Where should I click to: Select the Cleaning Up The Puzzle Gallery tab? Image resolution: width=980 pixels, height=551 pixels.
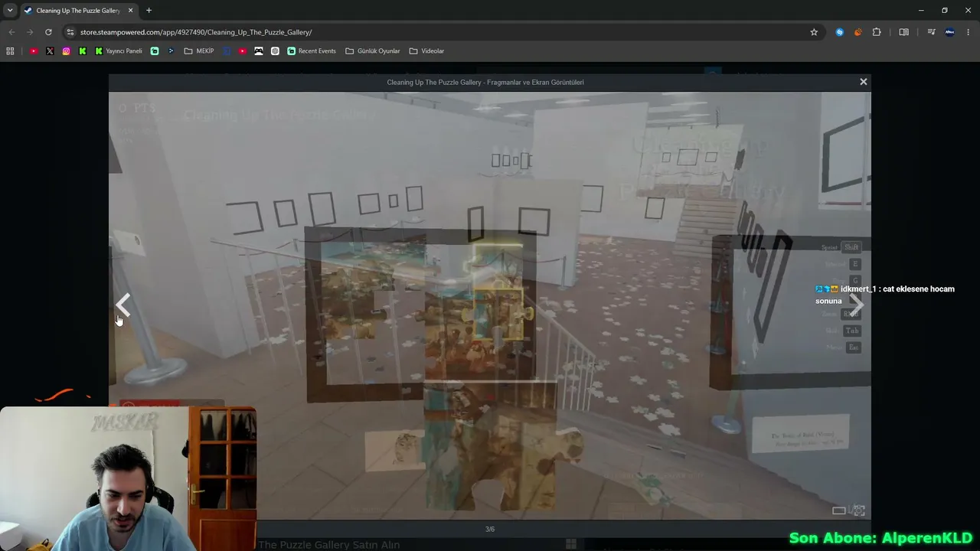click(x=78, y=11)
